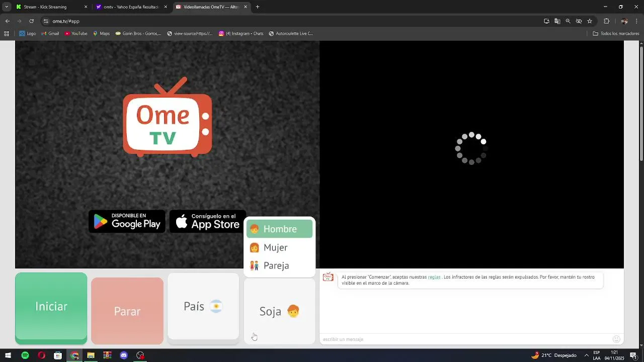Open the Chrome profile avatar

tap(624, 21)
